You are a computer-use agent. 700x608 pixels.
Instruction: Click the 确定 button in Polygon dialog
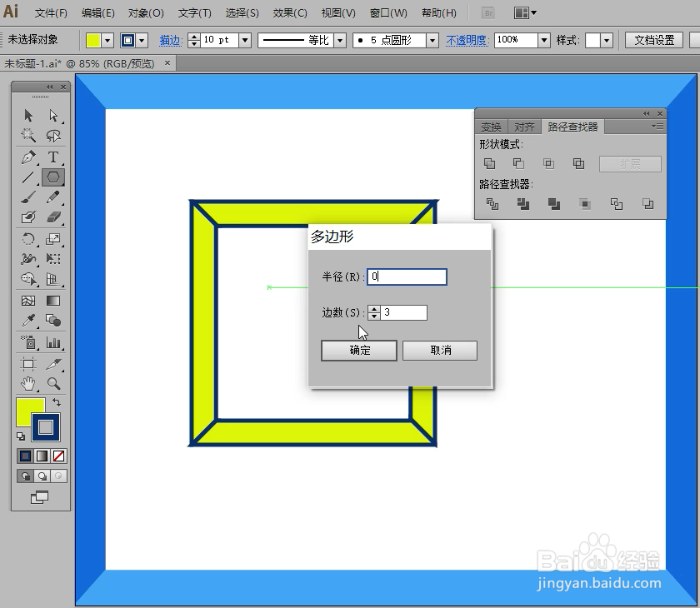(x=358, y=350)
